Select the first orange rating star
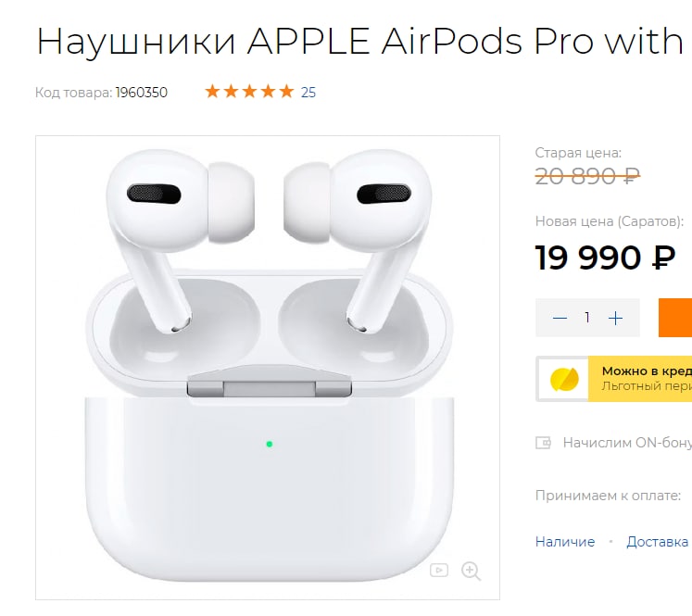 [x=212, y=92]
